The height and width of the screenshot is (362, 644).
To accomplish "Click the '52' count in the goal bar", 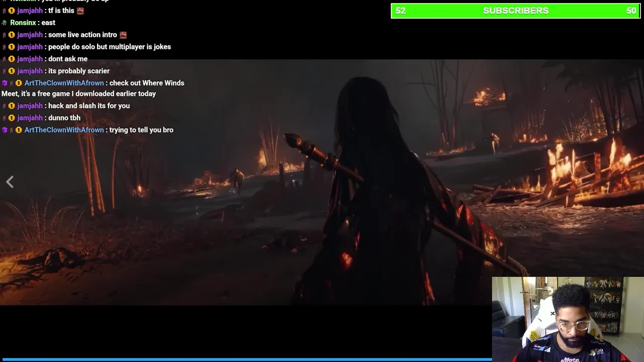I will [400, 11].
